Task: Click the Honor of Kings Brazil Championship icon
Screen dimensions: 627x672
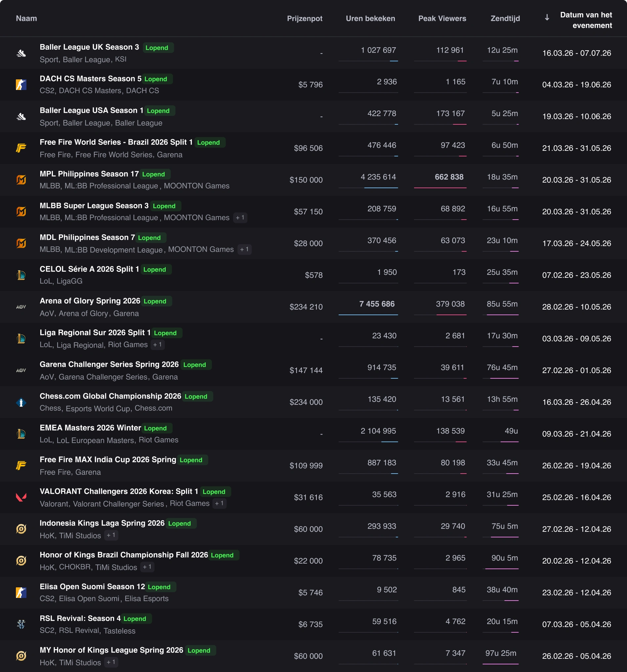Action: pyautogui.click(x=21, y=561)
